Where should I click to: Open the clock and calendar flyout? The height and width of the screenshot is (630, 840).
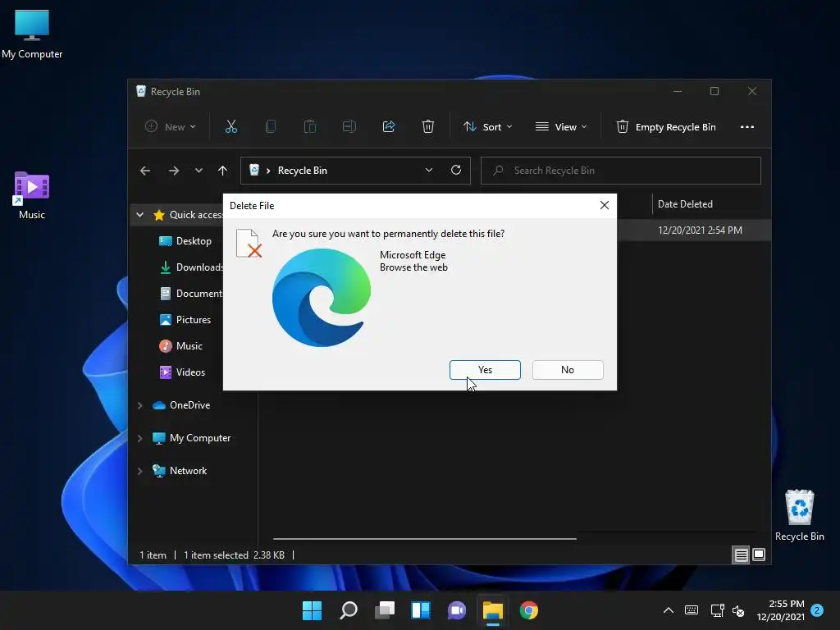click(781, 610)
